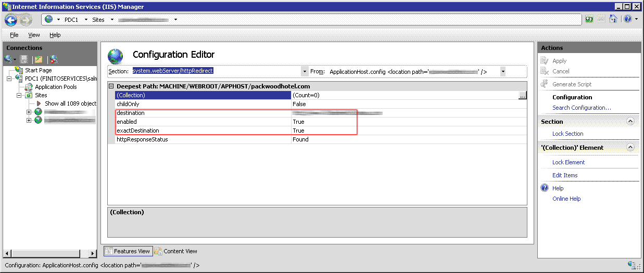Click Lock Element action

tap(569, 162)
